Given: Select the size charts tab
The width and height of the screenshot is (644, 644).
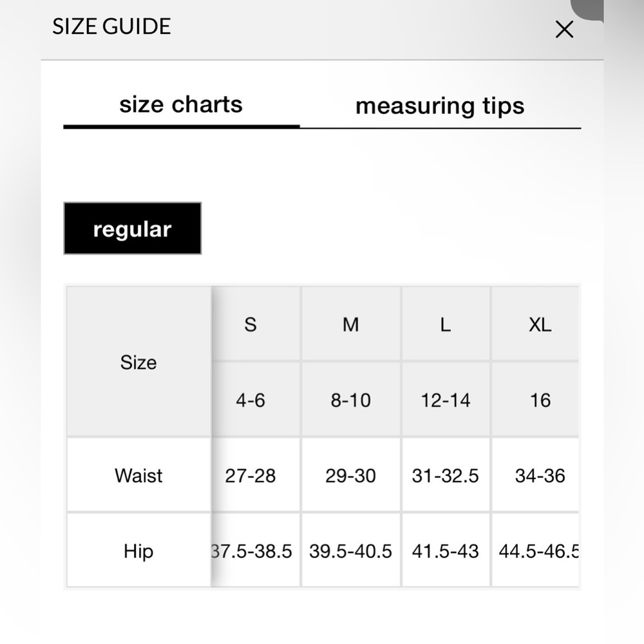Looking at the screenshot, I should click(181, 105).
